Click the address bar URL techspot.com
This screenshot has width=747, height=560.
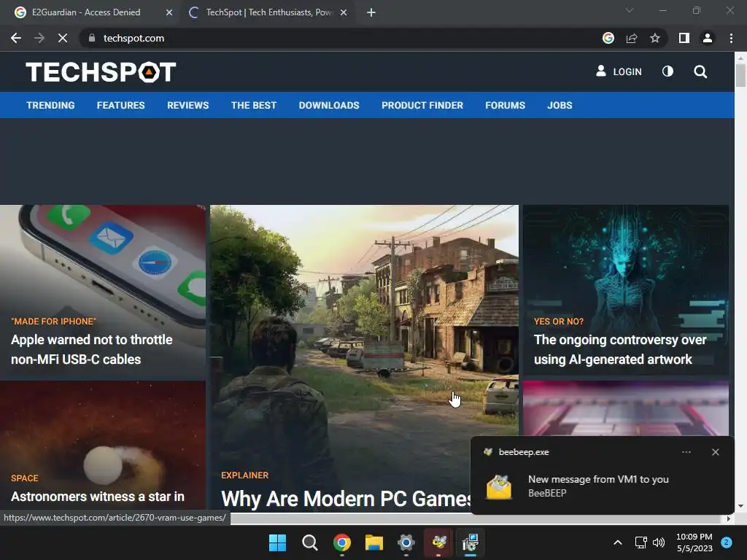click(133, 38)
